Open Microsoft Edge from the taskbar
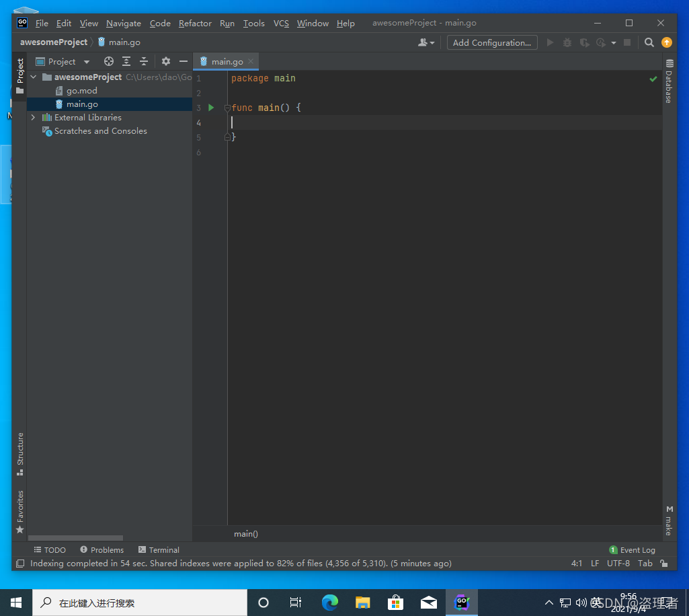The width and height of the screenshot is (689, 616). coord(329,603)
